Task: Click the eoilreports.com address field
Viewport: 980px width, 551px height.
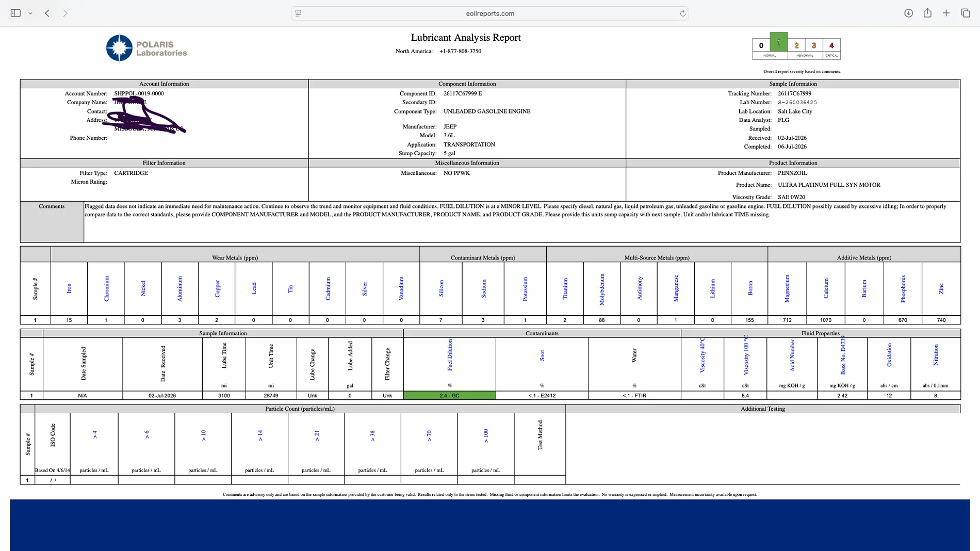Action: tap(490, 13)
